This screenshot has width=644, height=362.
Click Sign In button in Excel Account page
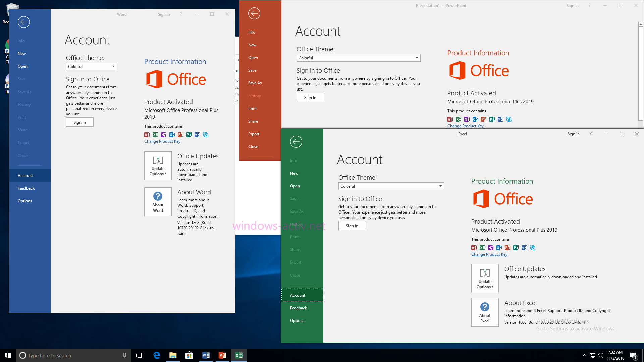tap(352, 226)
